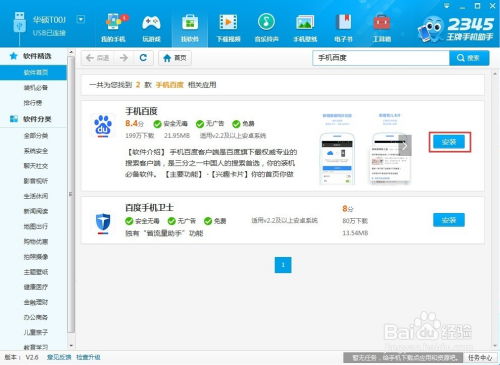Screen dimensions: 500x365
Task: Click the 8.4分 rating text
Action: point(134,124)
